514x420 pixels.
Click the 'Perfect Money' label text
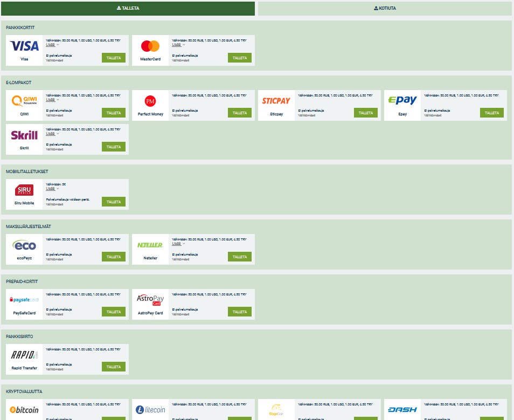150,114
